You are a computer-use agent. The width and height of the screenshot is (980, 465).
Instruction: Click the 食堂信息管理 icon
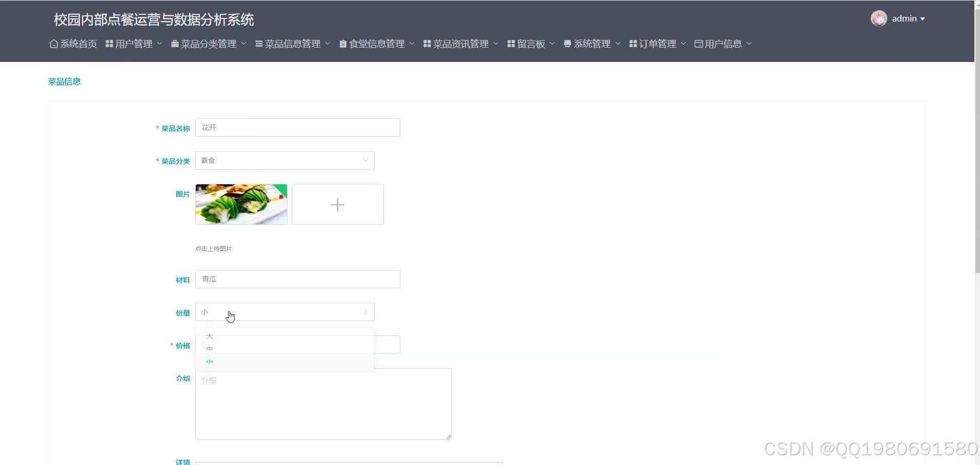click(x=342, y=44)
